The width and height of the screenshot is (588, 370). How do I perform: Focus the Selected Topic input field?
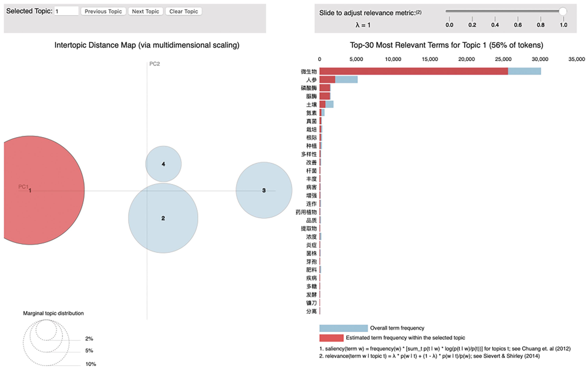click(66, 11)
